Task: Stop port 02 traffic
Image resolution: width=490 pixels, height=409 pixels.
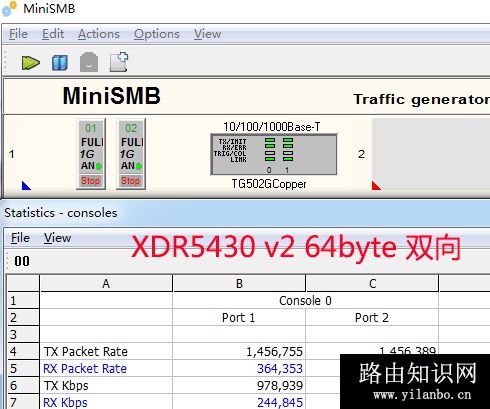Action: coord(131,181)
